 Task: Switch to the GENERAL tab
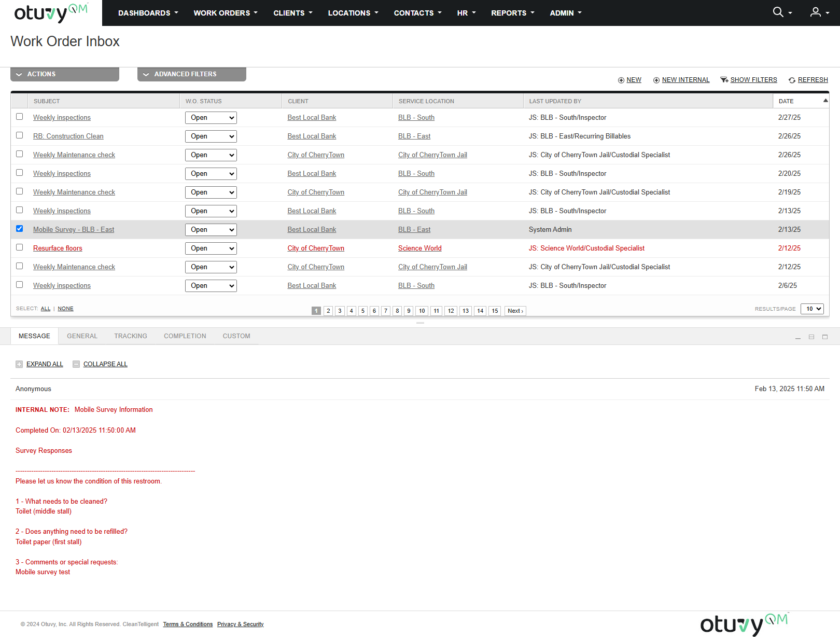pyautogui.click(x=82, y=336)
